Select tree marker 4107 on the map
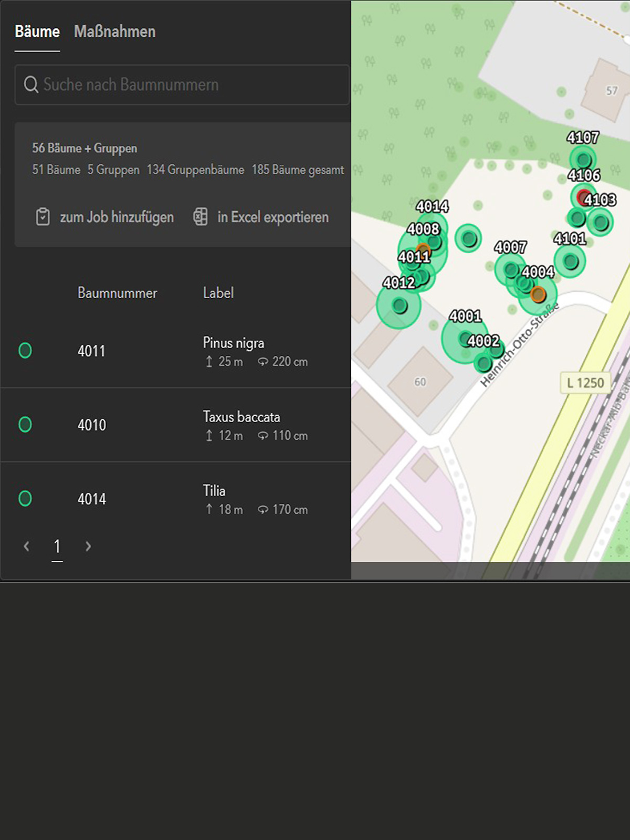The width and height of the screenshot is (630, 840). coord(583,159)
